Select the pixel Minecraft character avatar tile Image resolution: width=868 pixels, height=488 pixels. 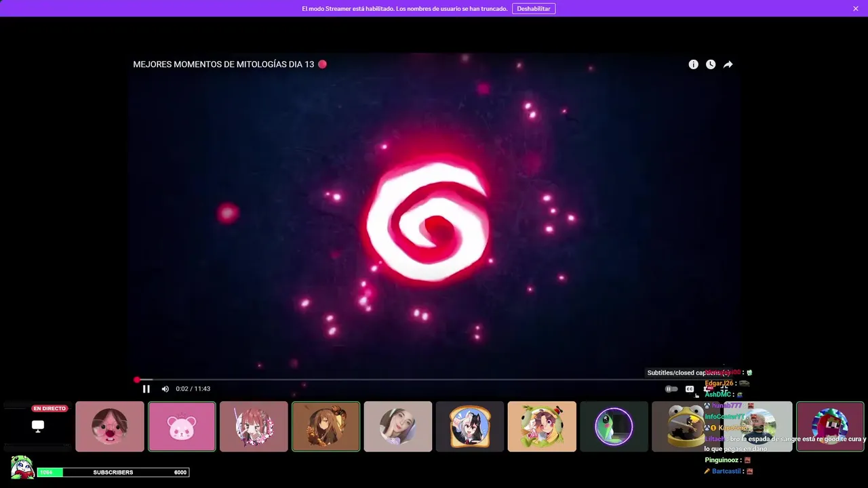coord(830,426)
